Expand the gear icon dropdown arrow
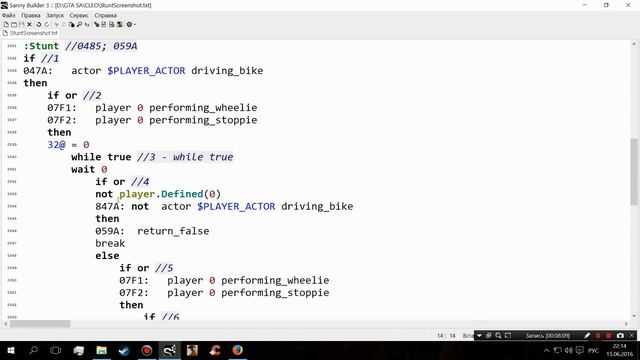 pyautogui.click(x=135, y=24)
